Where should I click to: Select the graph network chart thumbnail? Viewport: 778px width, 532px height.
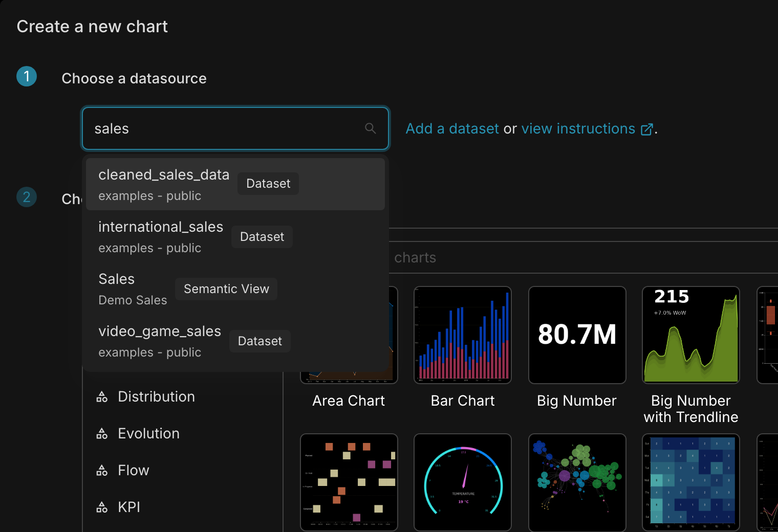[577, 482]
